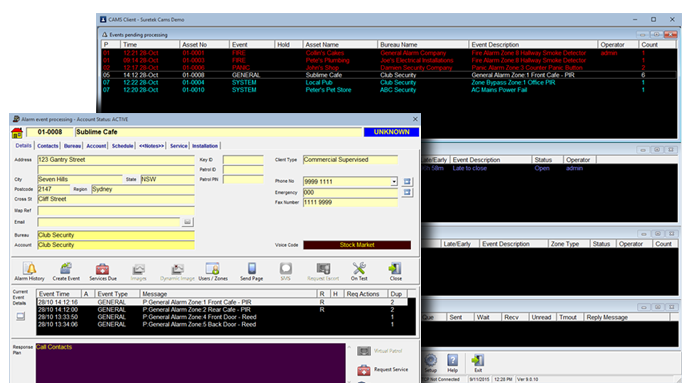The width and height of the screenshot is (689, 383).
Task: Select the Peter's Pet Store SYSTEM event row
Action: 389,90
